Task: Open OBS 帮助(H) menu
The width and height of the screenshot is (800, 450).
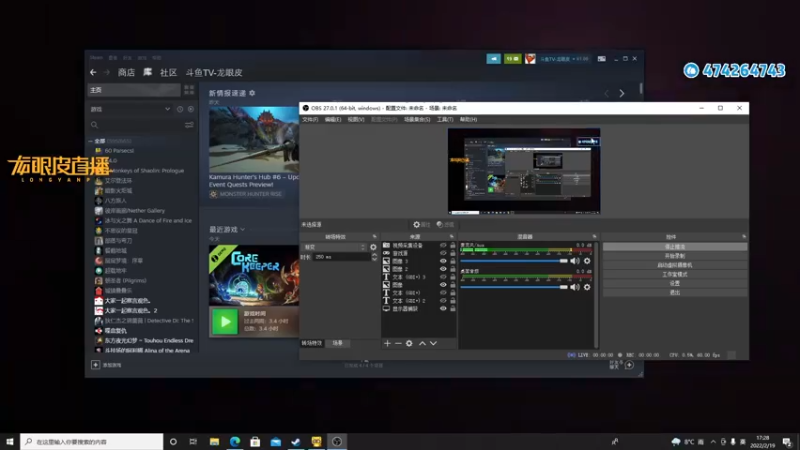Action: click(468, 119)
